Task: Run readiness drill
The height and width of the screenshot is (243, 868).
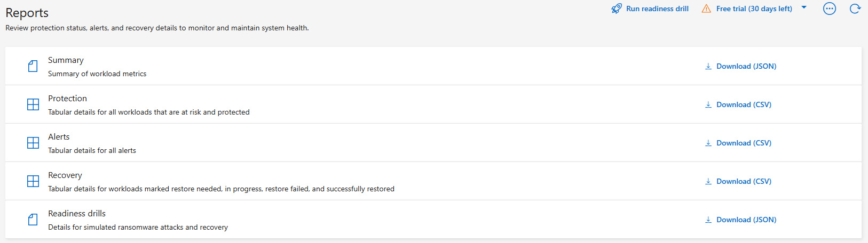Action: [x=657, y=9]
